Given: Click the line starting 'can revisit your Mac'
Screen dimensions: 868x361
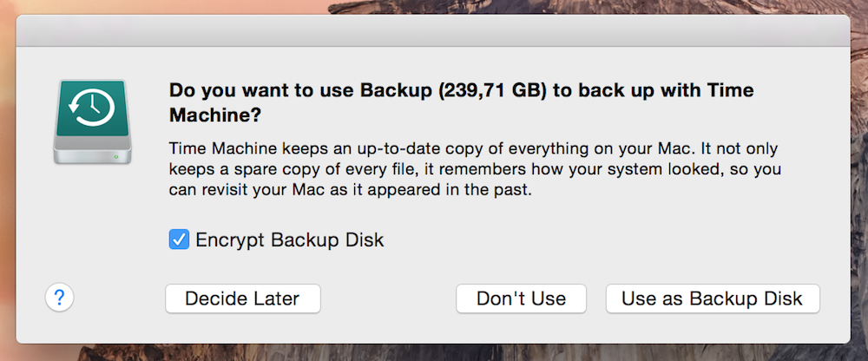Looking at the screenshot, I should coord(351,190).
